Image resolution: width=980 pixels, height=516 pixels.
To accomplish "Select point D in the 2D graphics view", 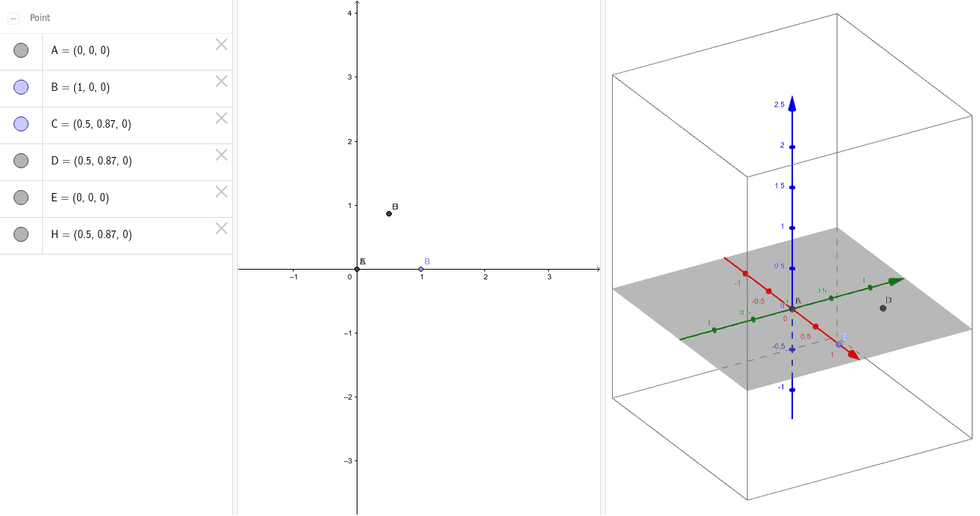I will pyautogui.click(x=388, y=213).
